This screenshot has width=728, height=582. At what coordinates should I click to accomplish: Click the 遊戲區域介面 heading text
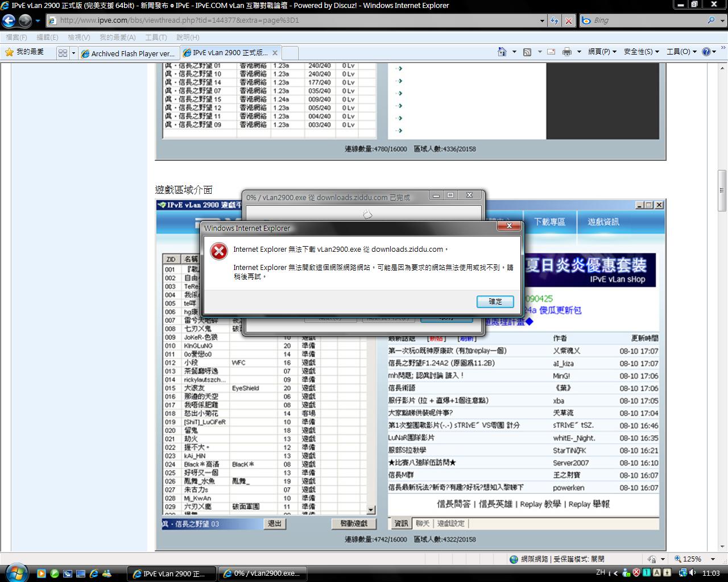click(x=184, y=190)
